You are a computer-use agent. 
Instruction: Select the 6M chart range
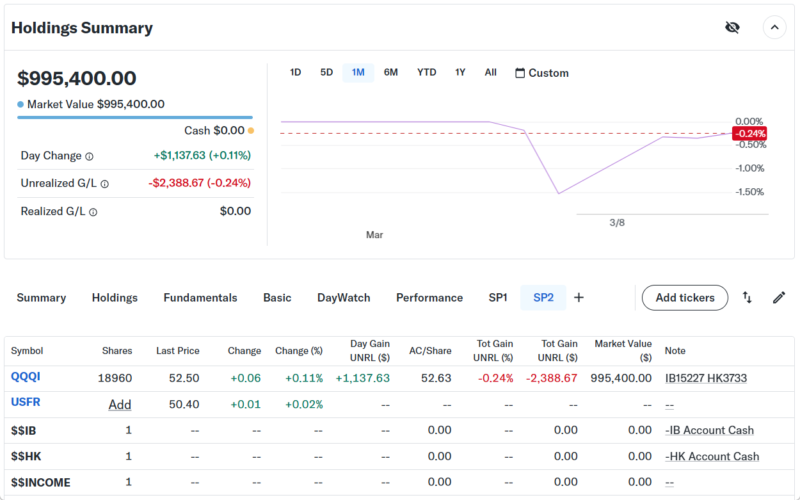(391, 72)
